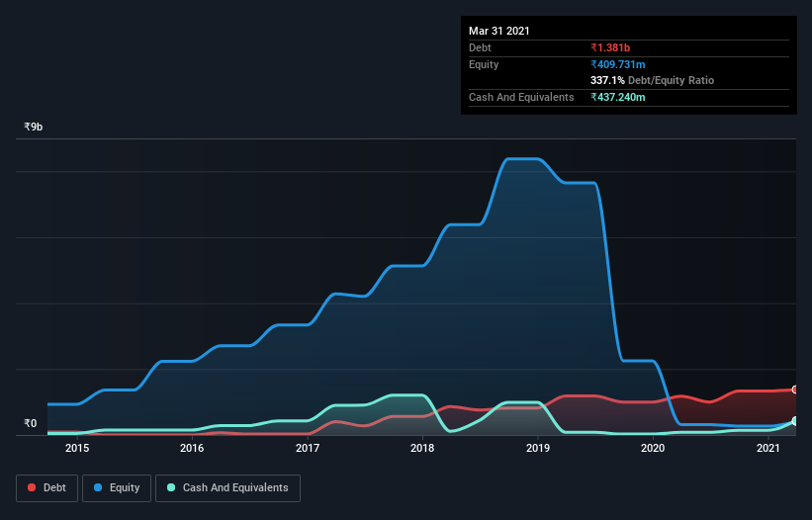Click the ₹437.240m cash value in tooltip
The width and height of the screenshot is (812, 520).
618,97
